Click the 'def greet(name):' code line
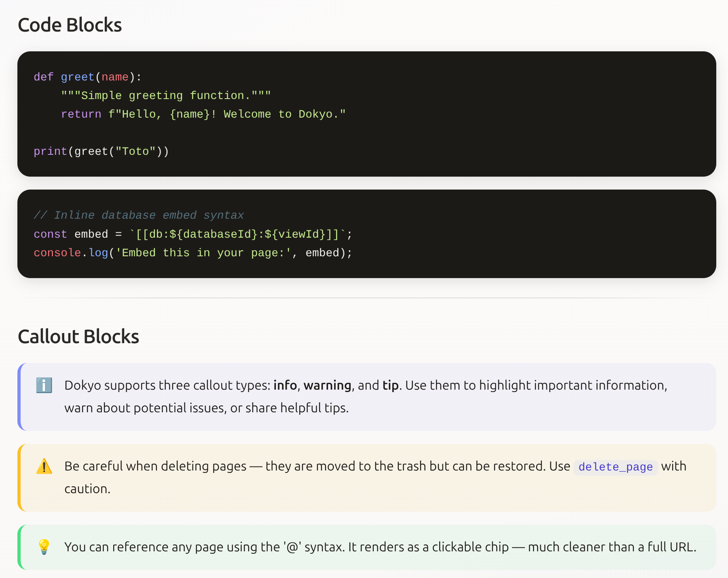Viewport: 728px width, 578px height. pyautogui.click(x=88, y=77)
